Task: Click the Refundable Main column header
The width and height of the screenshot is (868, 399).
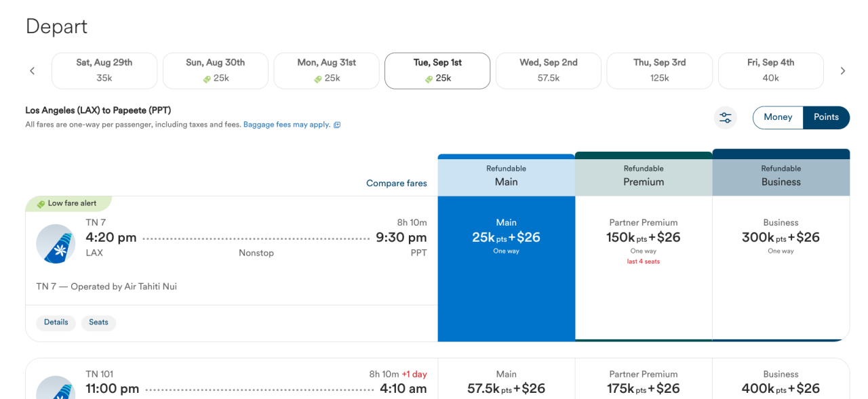Action: [507, 175]
